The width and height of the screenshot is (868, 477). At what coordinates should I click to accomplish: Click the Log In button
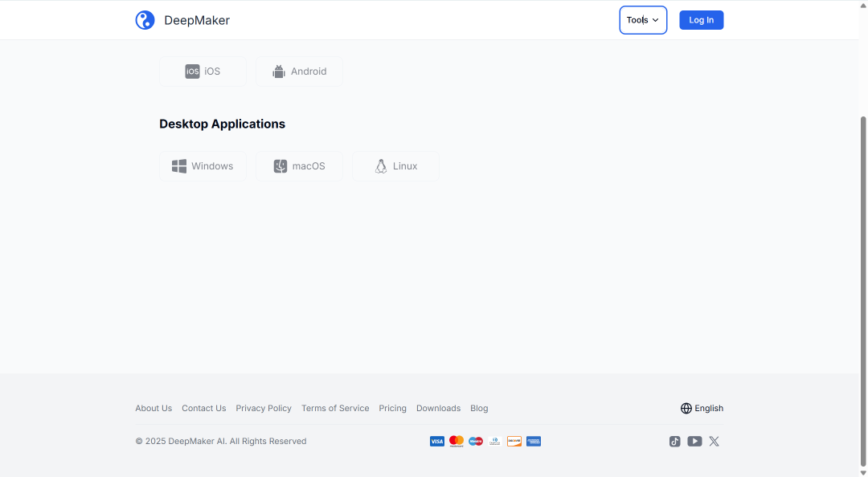(x=702, y=20)
